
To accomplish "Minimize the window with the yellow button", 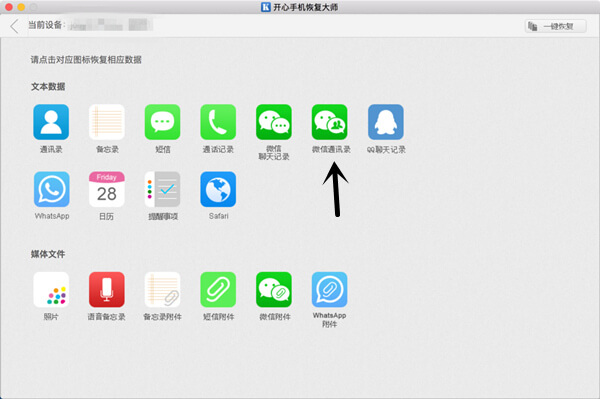I will (21, 7).
